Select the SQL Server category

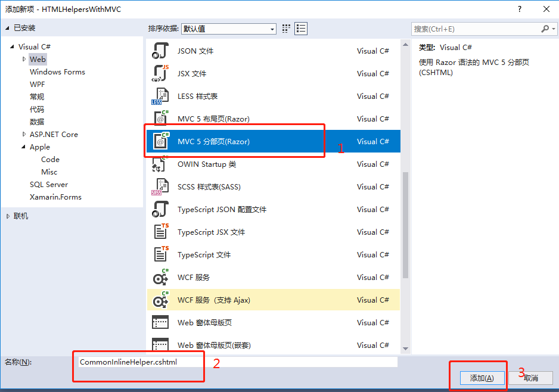click(x=49, y=184)
